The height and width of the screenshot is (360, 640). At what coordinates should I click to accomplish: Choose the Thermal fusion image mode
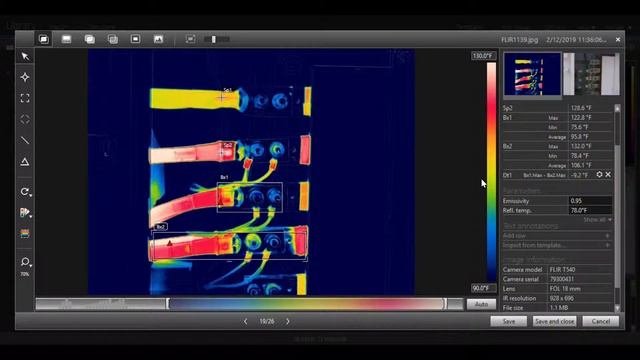click(x=89, y=39)
